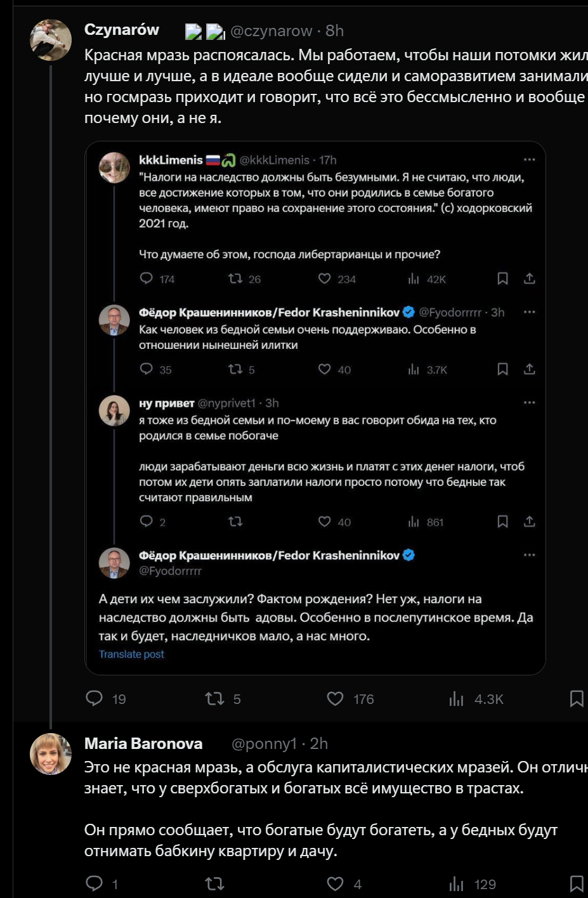View analytics for Maria Baronova's reply
The width and height of the screenshot is (588, 898).
[x=456, y=883]
